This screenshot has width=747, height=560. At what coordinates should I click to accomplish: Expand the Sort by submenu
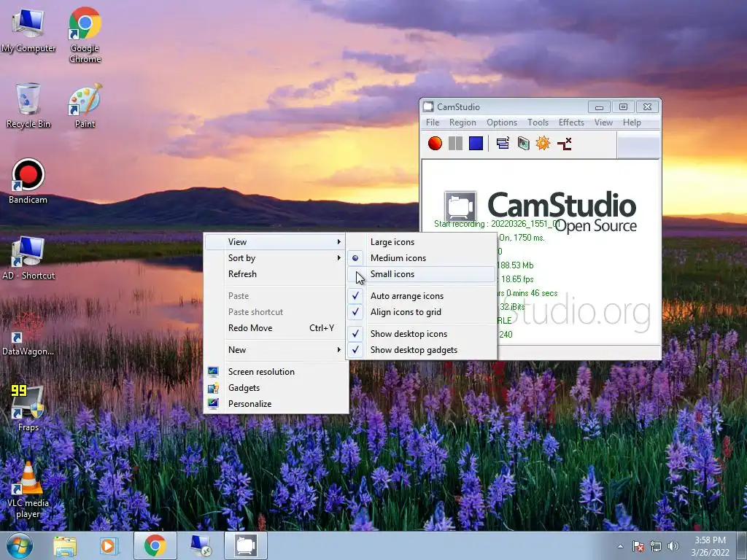275,257
